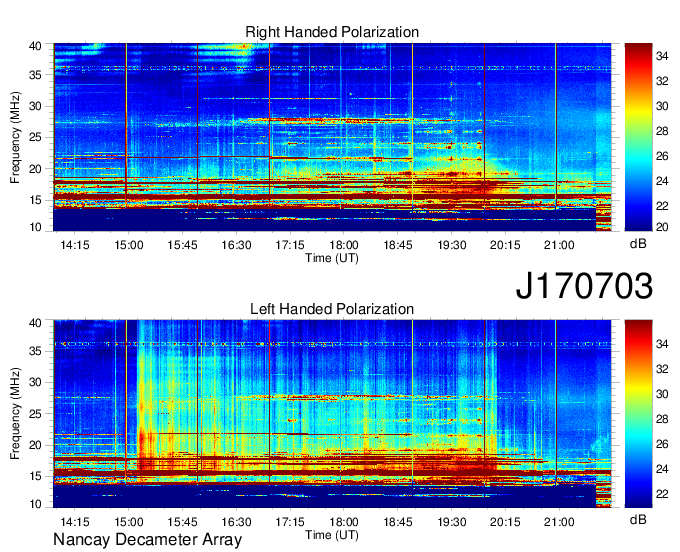The image size is (680, 552).
Task: Click the 15:45 time tick of the bottom plot
Action: (x=183, y=522)
